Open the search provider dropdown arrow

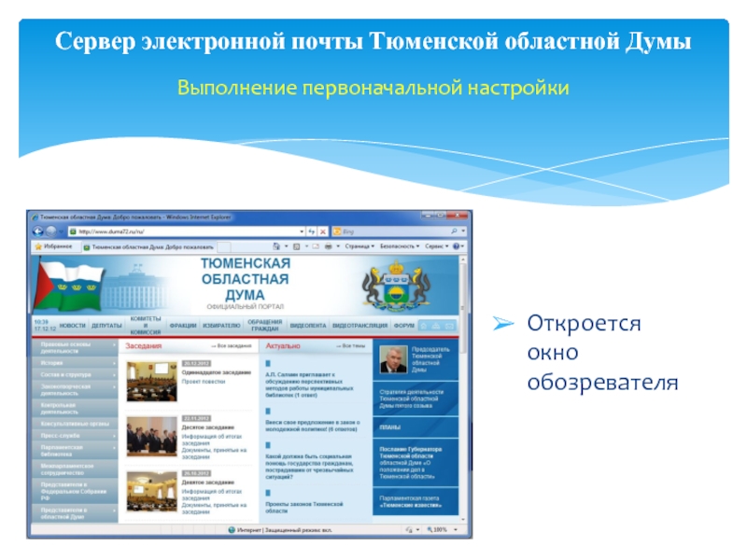463,231
